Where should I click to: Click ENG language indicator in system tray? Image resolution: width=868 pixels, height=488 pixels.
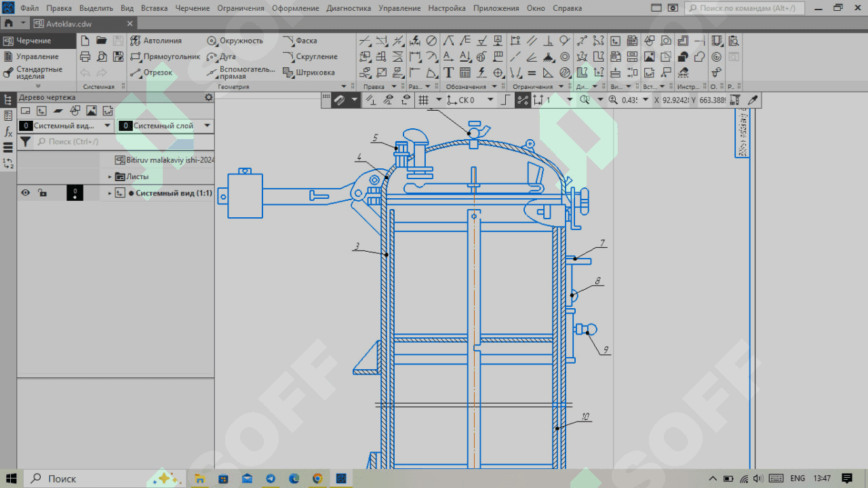pyautogui.click(x=797, y=478)
